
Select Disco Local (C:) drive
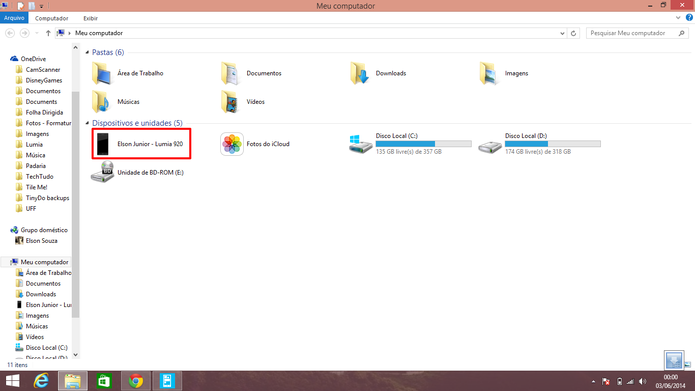point(410,144)
